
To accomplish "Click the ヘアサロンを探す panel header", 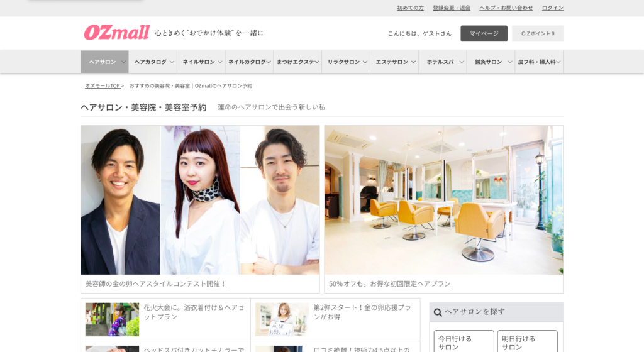I will 496,312.
